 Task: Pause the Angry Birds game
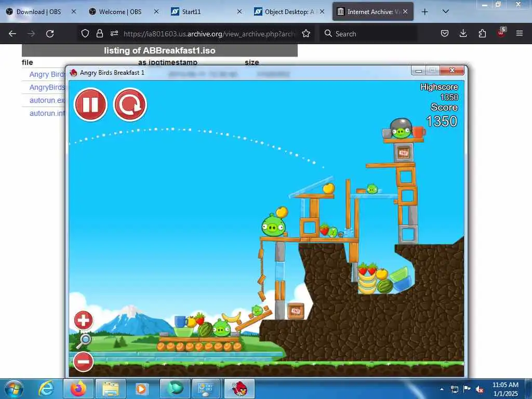pos(90,104)
